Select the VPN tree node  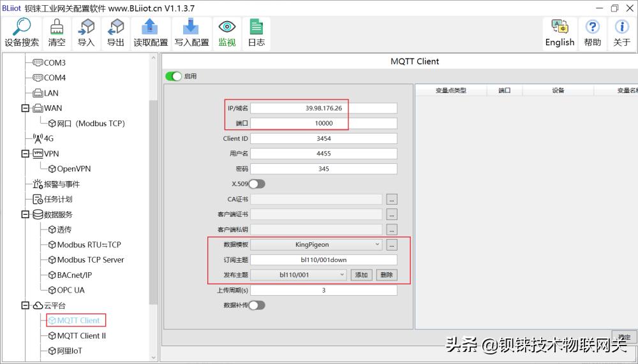pos(46,154)
